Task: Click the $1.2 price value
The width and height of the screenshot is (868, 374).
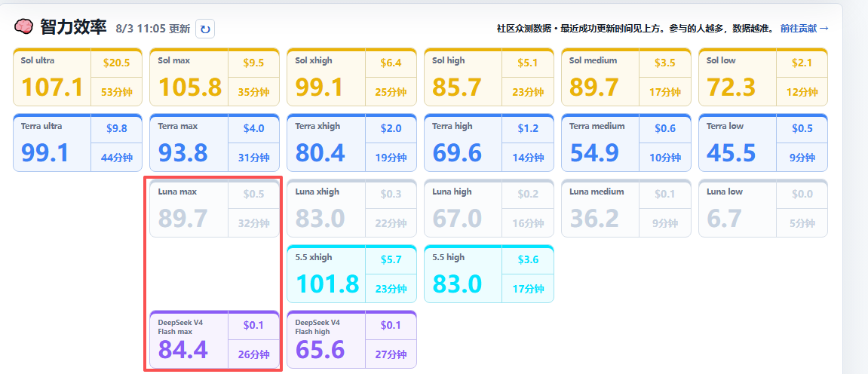Action: click(528, 128)
